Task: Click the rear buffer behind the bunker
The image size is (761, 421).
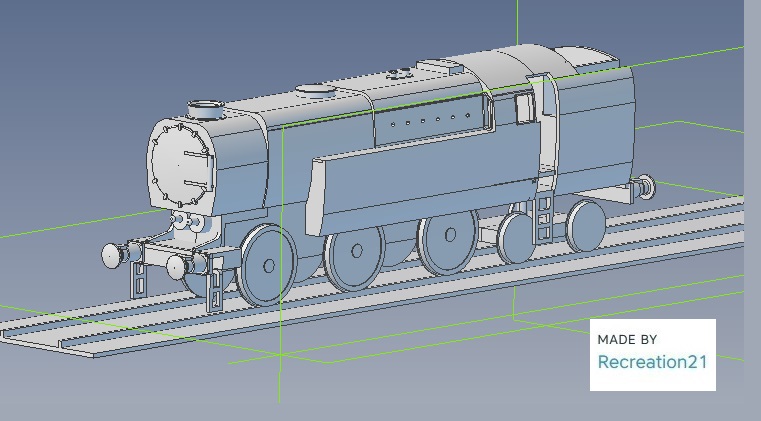Action: [x=647, y=185]
